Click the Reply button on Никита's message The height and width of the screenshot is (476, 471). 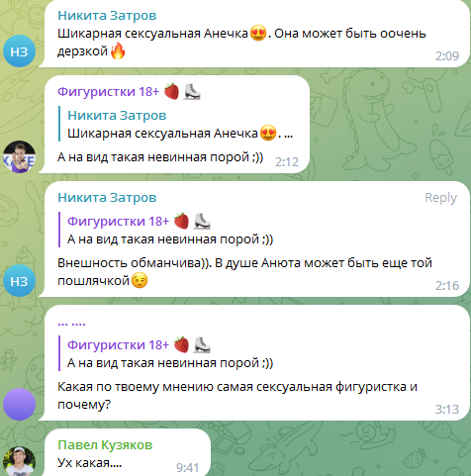point(440,198)
